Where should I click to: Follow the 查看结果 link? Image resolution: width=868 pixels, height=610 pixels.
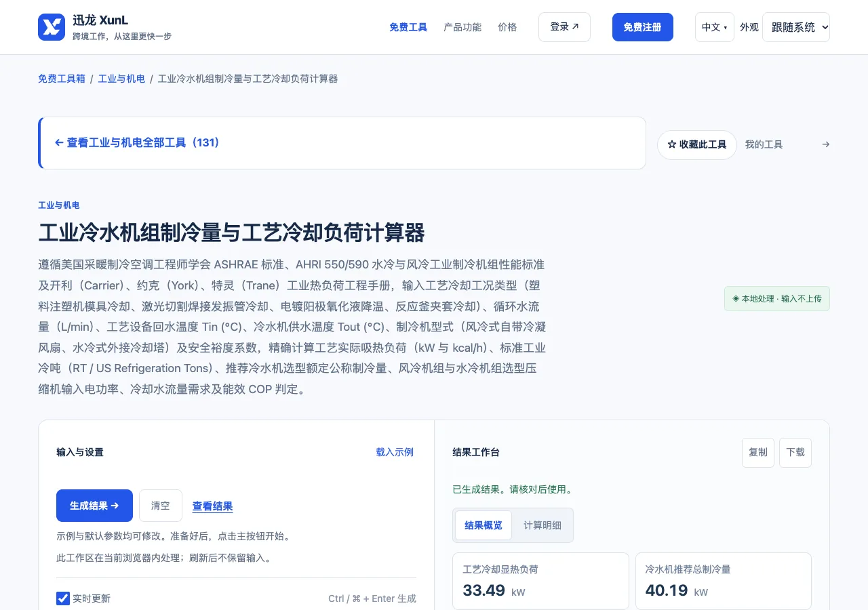pyautogui.click(x=212, y=506)
